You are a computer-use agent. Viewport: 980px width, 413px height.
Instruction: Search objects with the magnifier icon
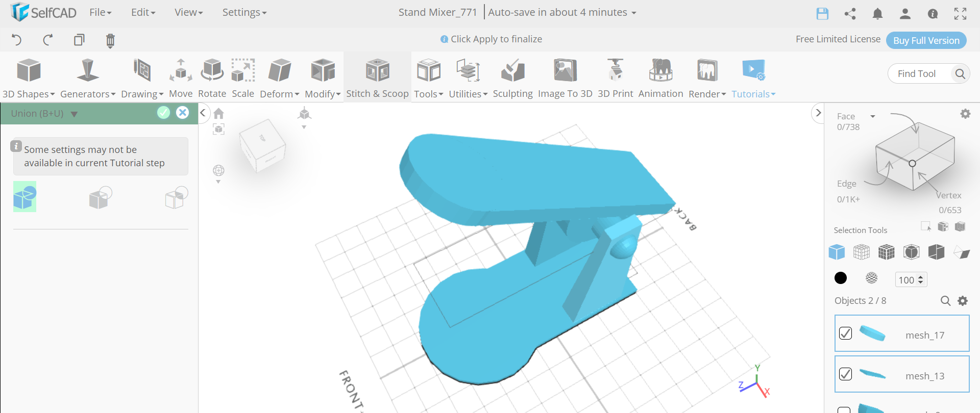(x=945, y=301)
